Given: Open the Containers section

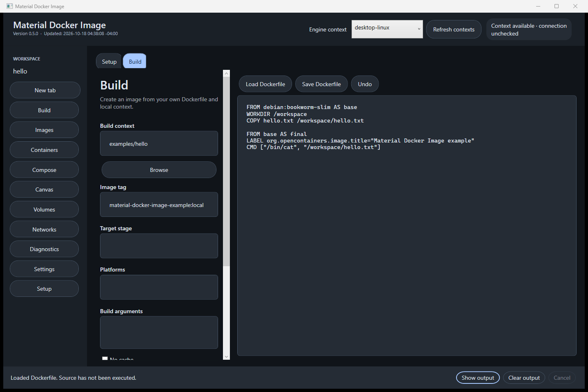Looking at the screenshot, I should (44, 150).
